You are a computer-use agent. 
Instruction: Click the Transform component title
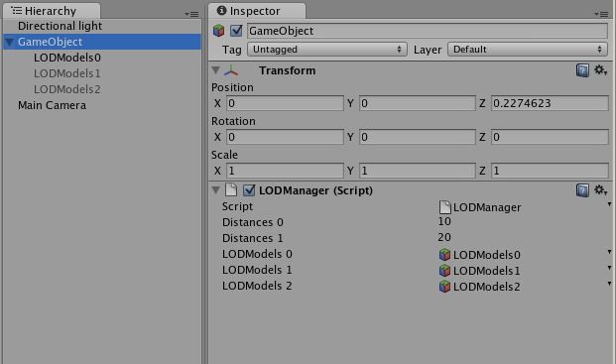click(288, 70)
